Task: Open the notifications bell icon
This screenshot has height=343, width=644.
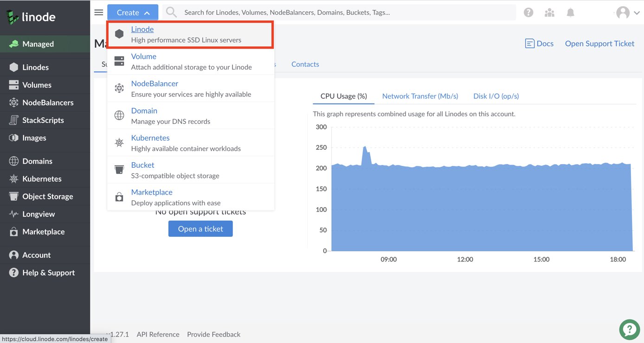Action: coord(570,13)
